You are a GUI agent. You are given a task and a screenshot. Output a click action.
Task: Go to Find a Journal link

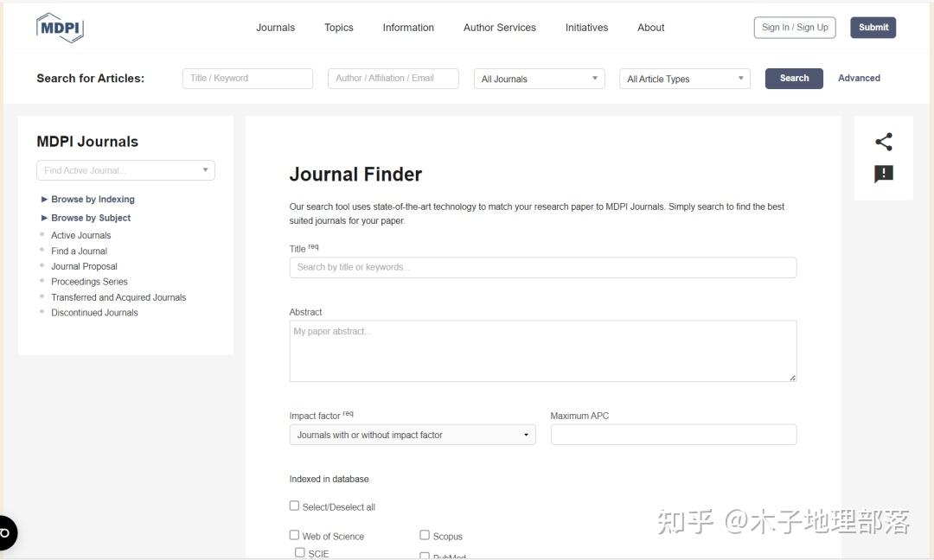(x=80, y=251)
